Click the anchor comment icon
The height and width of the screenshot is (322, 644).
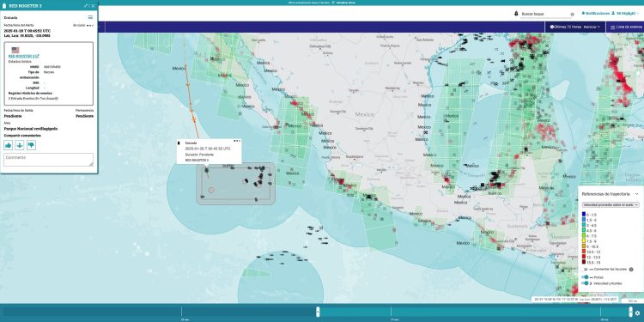coord(20,145)
